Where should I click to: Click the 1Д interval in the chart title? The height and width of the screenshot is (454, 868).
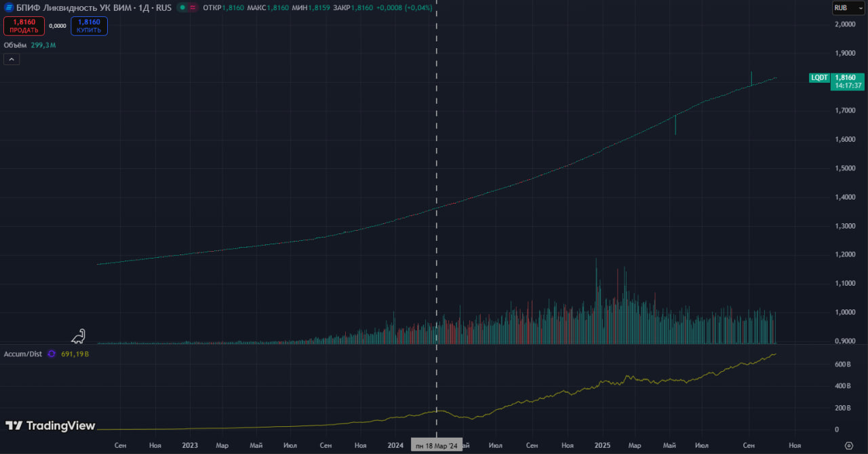(144, 7)
